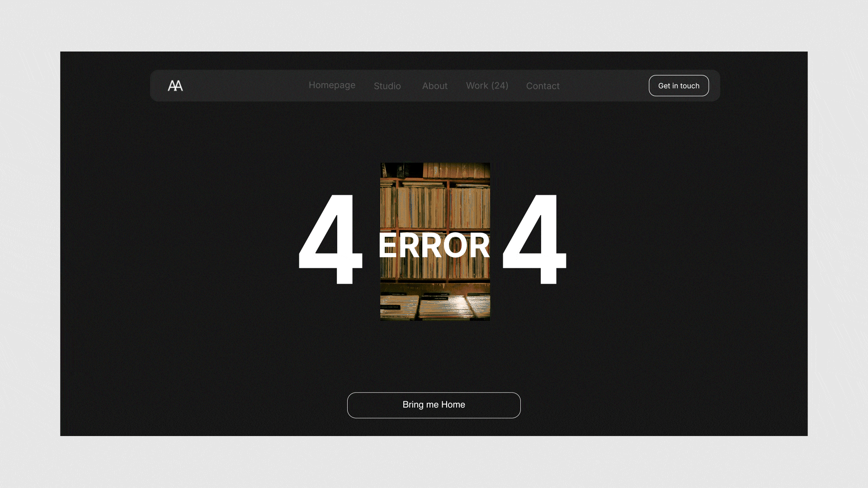Open the Homepage nav link
Image resolution: width=868 pixels, height=488 pixels.
pyautogui.click(x=332, y=85)
